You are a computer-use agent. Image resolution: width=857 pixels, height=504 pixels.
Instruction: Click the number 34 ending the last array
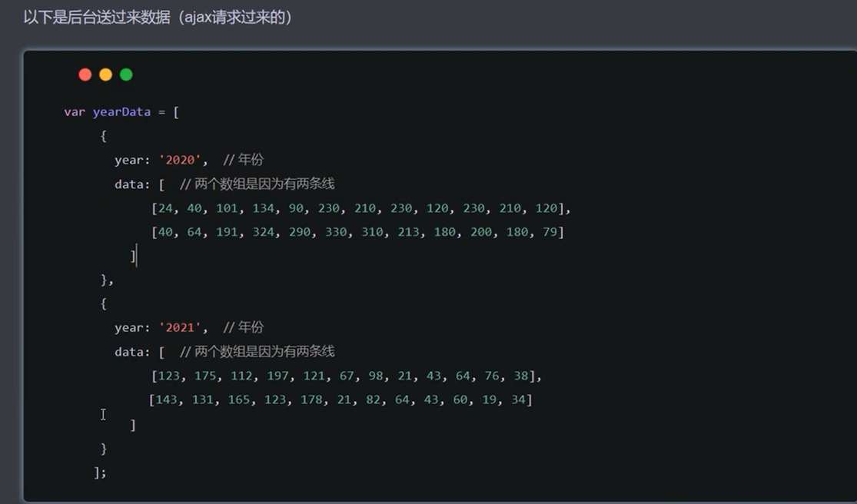[x=518, y=400]
